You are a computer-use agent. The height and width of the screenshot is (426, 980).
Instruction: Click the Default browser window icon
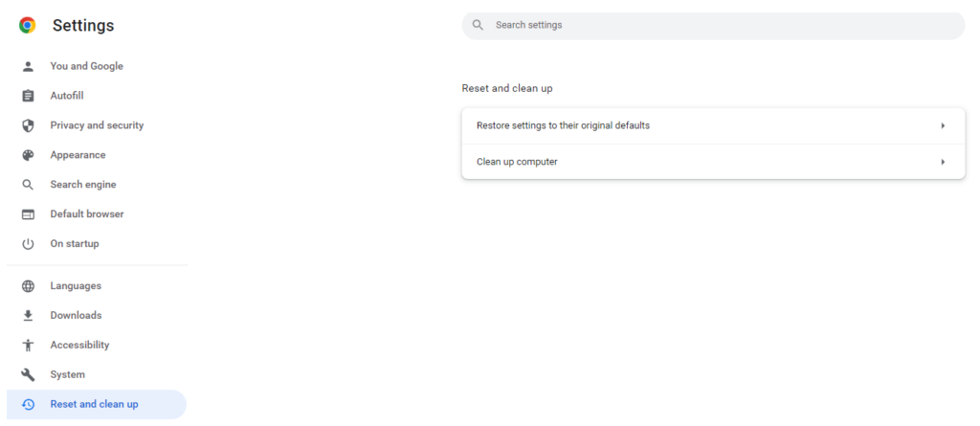[28, 213]
